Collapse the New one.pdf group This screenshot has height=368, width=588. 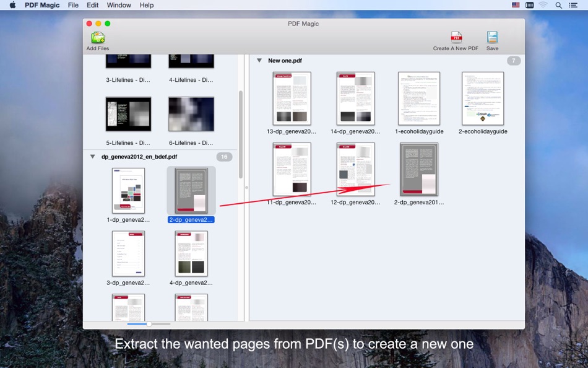click(259, 61)
